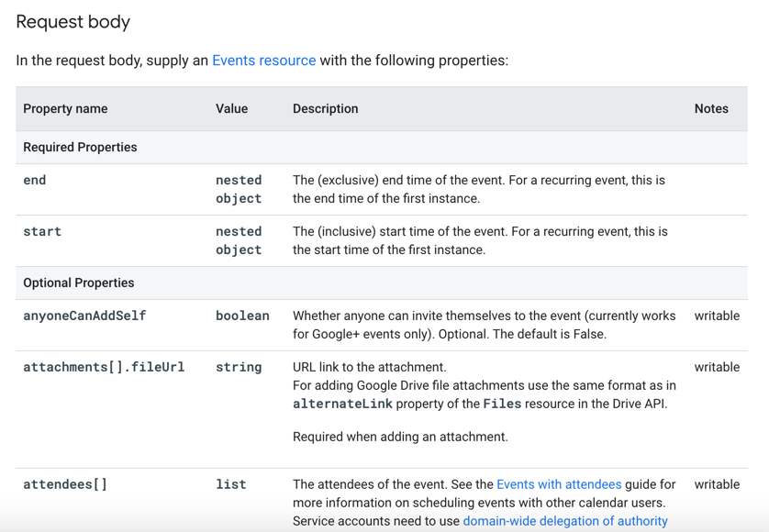Click writable note beside anyoneCanAddSelf
Screen dimensions: 769x532
pyautogui.click(x=717, y=316)
